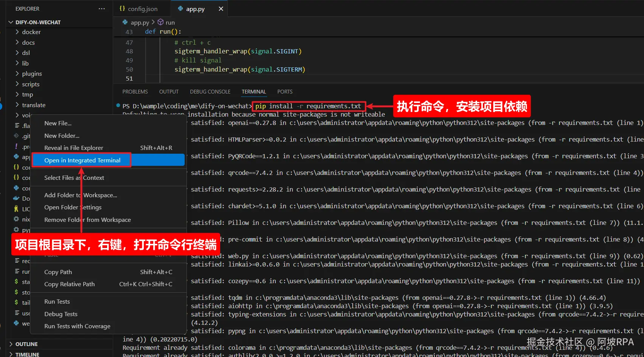Click the EXPLORER panel title

27,9
